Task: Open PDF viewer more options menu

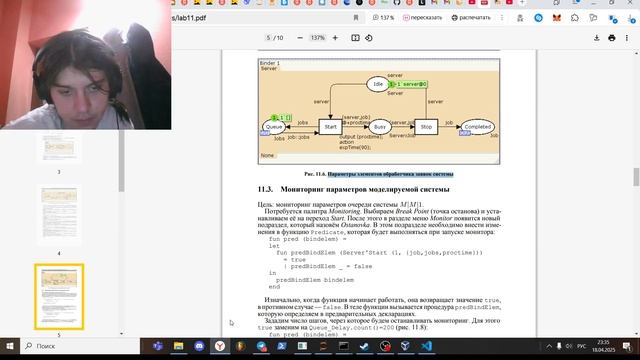Action: click(x=627, y=38)
